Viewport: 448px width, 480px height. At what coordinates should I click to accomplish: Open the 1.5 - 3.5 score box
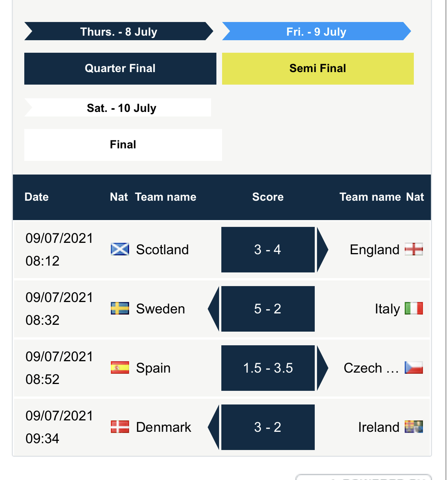pos(268,368)
